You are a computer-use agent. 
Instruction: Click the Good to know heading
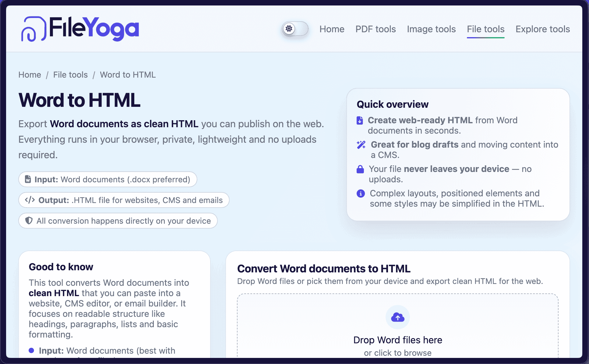pos(61,267)
